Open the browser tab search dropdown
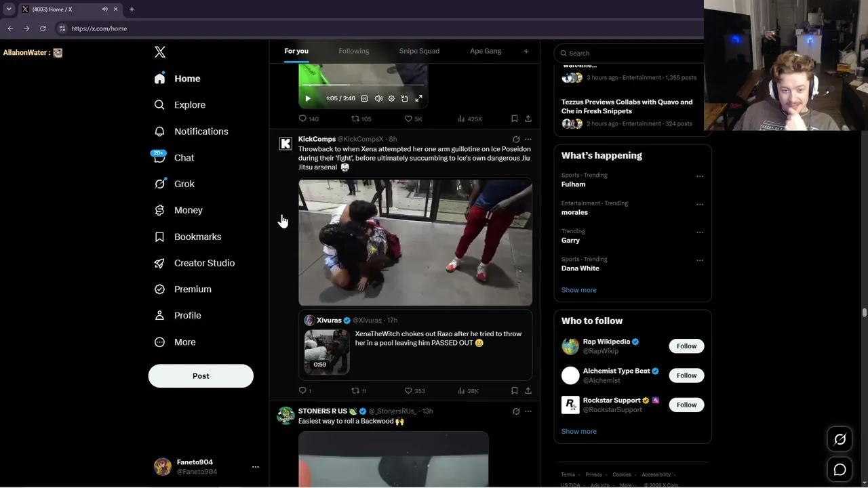This screenshot has height=488, width=868. [8, 9]
